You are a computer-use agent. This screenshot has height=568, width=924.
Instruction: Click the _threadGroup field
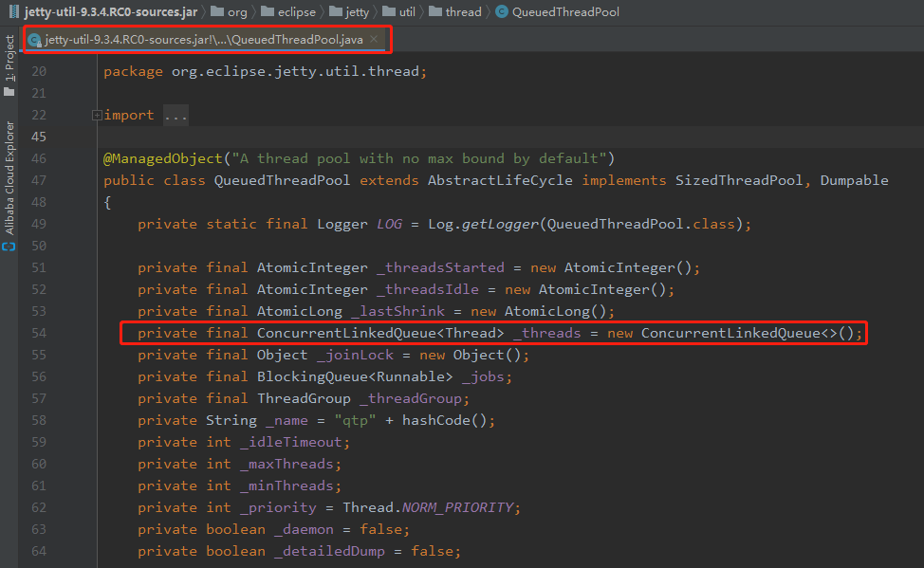click(x=411, y=398)
